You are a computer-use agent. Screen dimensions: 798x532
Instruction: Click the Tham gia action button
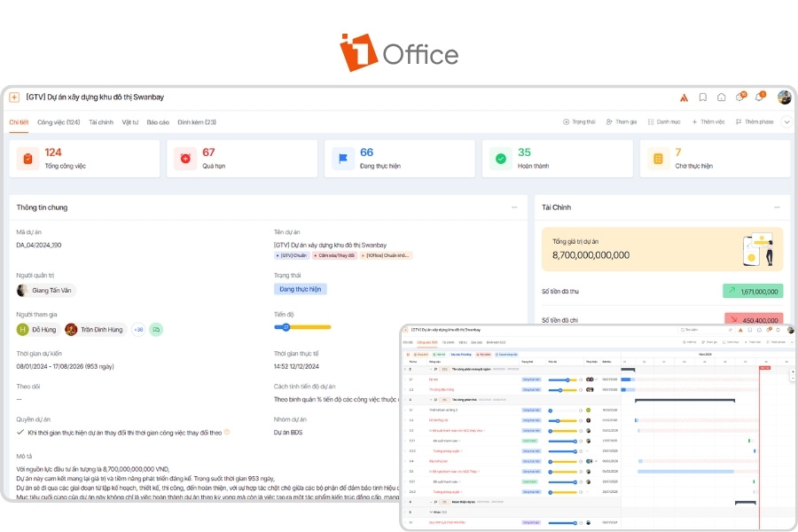click(622, 122)
